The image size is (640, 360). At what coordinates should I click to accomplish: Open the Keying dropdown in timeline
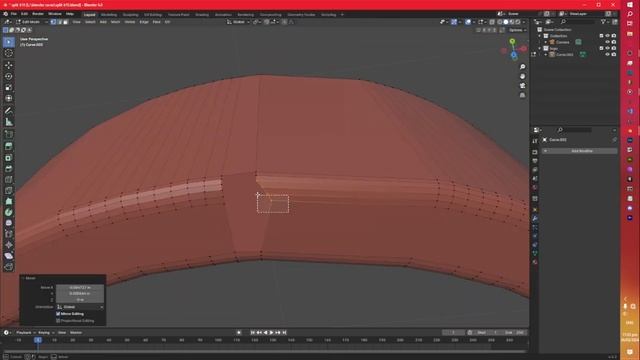point(46,333)
